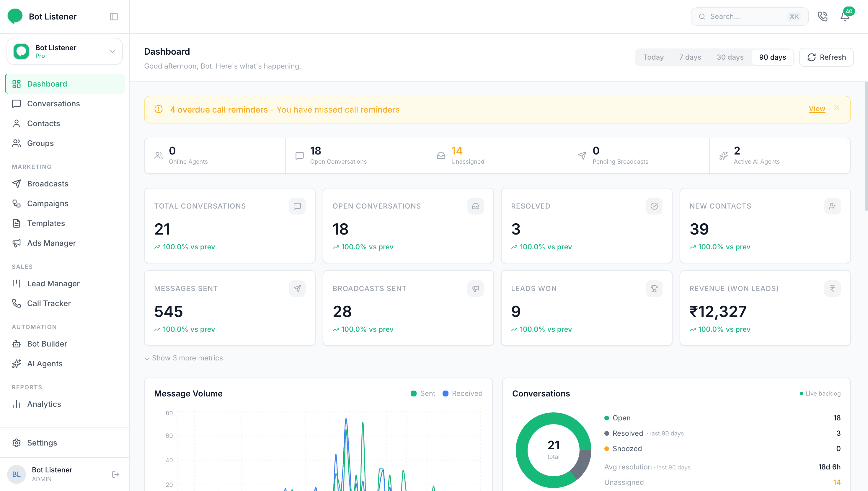Open Conversations in the sidebar
868x491 pixels.
coord(65,103)
